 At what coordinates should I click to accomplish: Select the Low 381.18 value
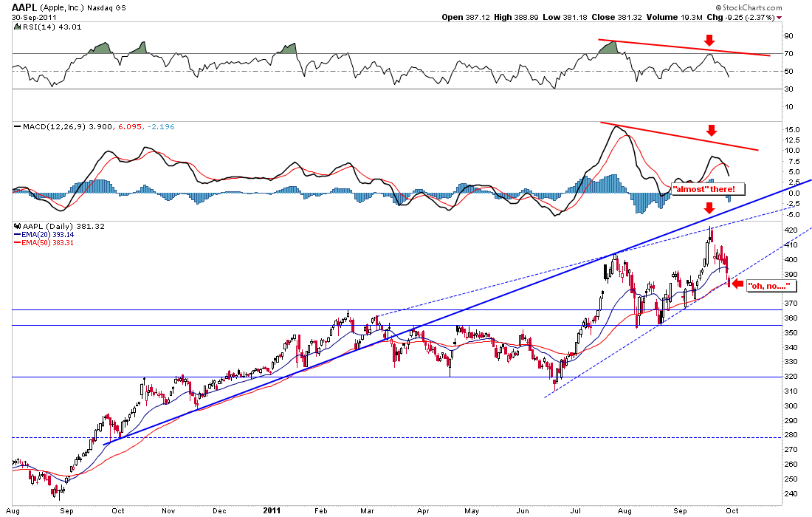(x=565, y=17)
